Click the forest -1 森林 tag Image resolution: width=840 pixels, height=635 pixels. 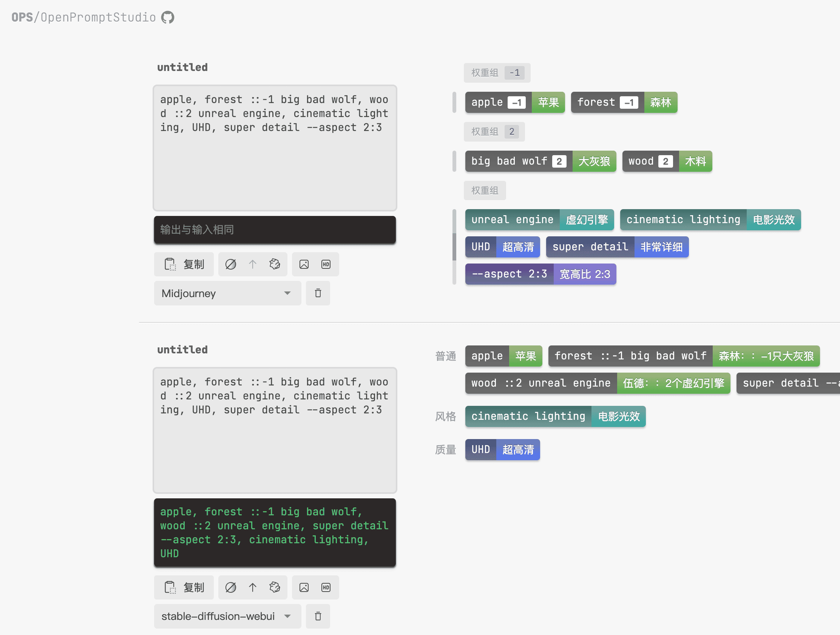click(624, 102)
